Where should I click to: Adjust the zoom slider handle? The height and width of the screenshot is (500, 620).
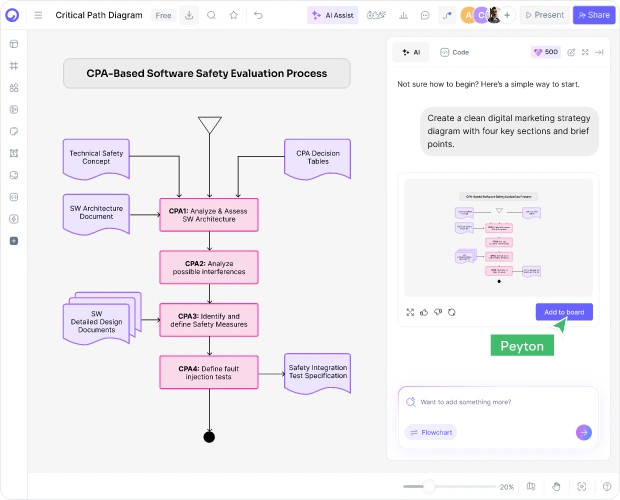[429, 487]
